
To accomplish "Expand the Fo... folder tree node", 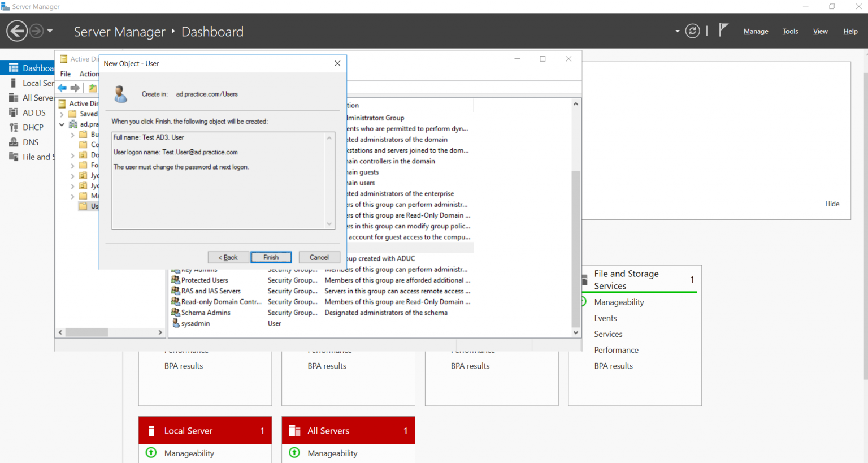I will tap(72, 166).
